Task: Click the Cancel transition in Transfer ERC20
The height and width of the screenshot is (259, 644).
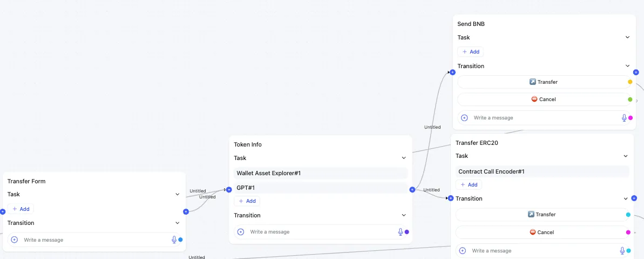Action: (x=540, y=233)
